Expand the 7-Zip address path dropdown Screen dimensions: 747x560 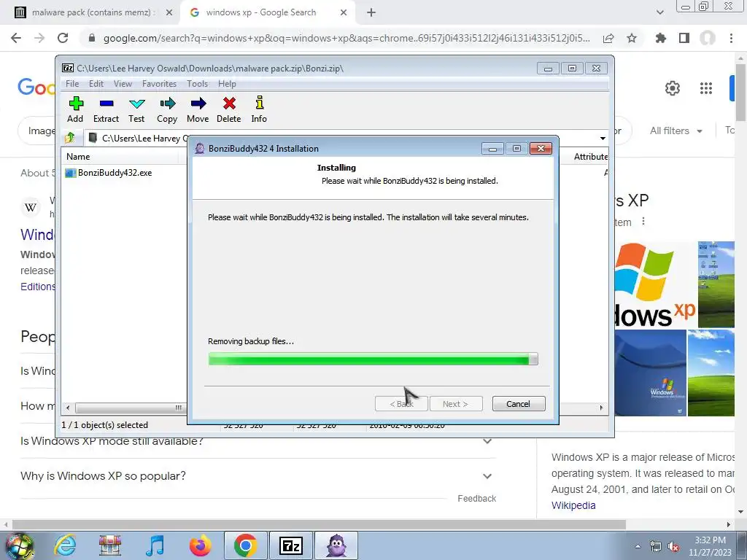click(x=603, y=138)
